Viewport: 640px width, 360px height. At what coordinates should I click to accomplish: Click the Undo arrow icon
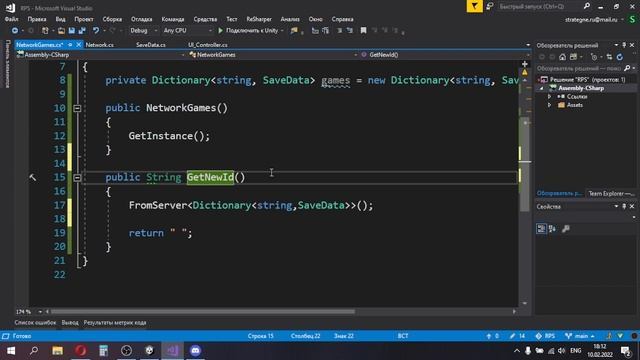click(96, 31)
